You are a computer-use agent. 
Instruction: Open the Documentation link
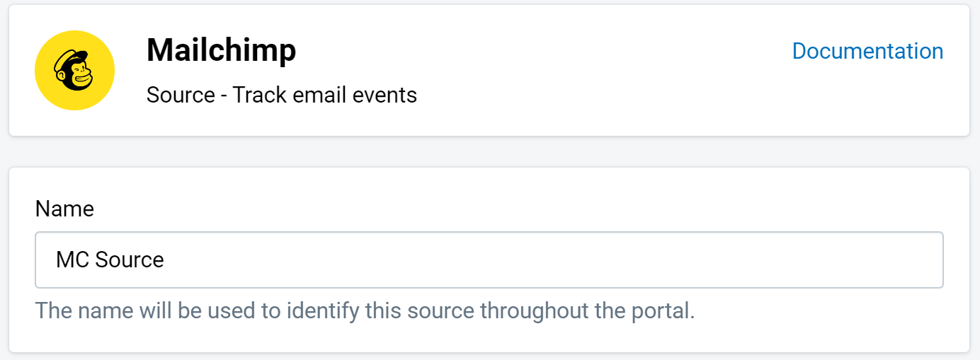point(867,51)
